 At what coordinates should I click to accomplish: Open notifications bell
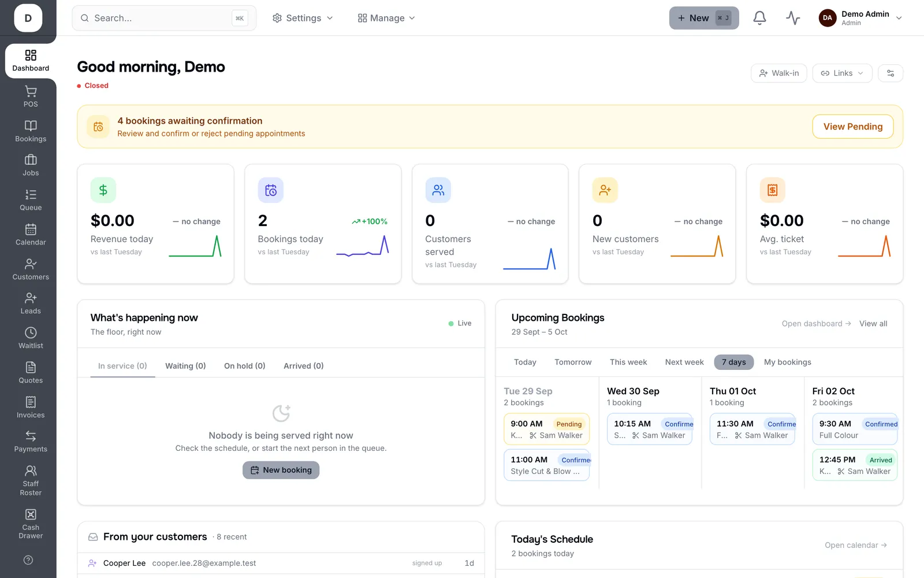pyautogui.click(x=759, y=18)
